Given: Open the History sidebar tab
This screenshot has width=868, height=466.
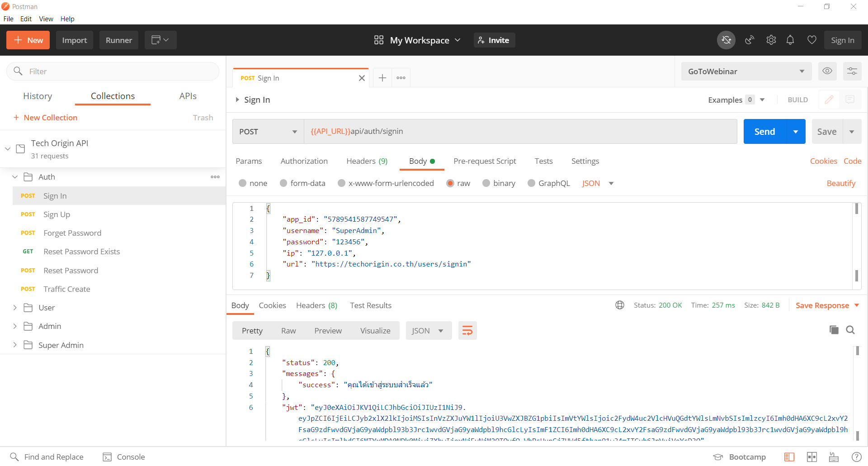Looking at the screenshot, I should click(38, 96).
